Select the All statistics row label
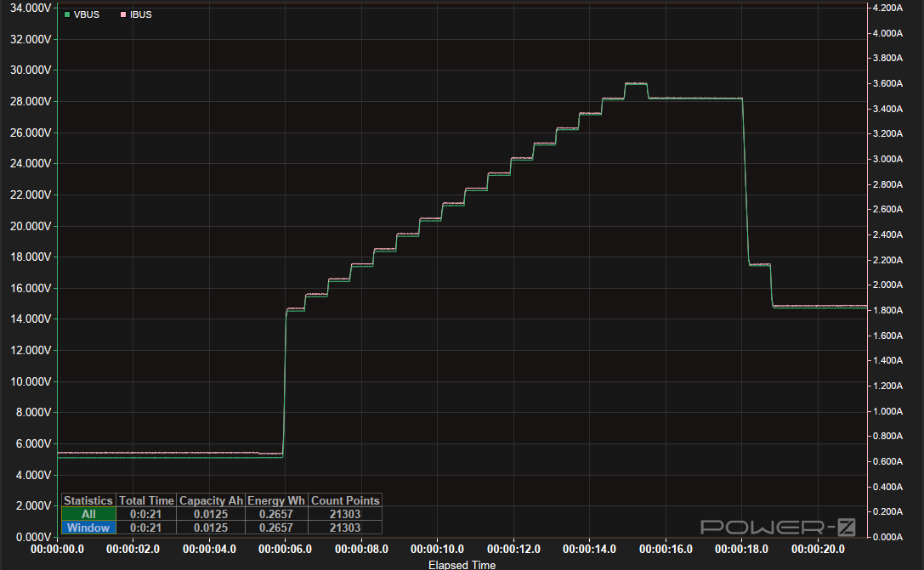The width and height of the screenshot is (924, 570). point(88,514)
